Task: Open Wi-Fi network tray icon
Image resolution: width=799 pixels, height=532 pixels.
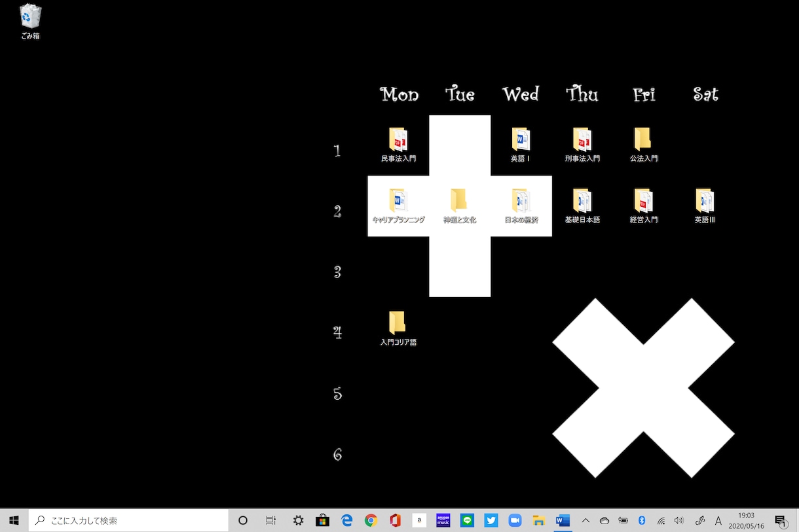Action: pyautogui.click(x=661, y=520)
